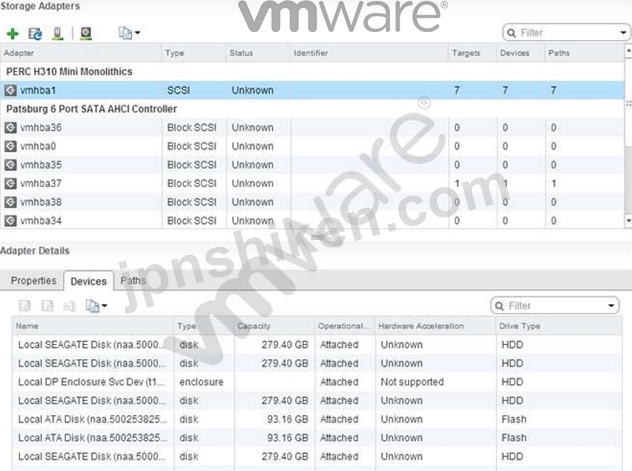
Task: Sort by Status column header
Action: click(x=258, y=53)
